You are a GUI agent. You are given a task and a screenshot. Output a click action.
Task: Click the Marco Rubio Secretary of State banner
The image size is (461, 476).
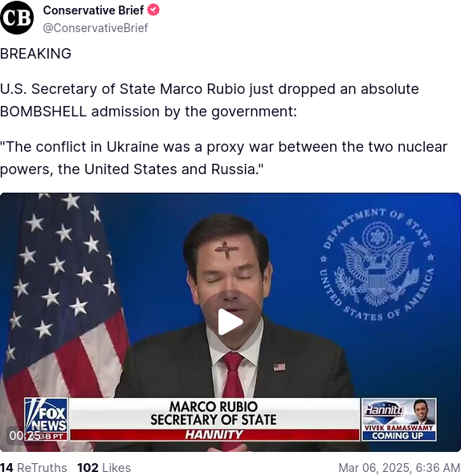click(x=214, y=413)
